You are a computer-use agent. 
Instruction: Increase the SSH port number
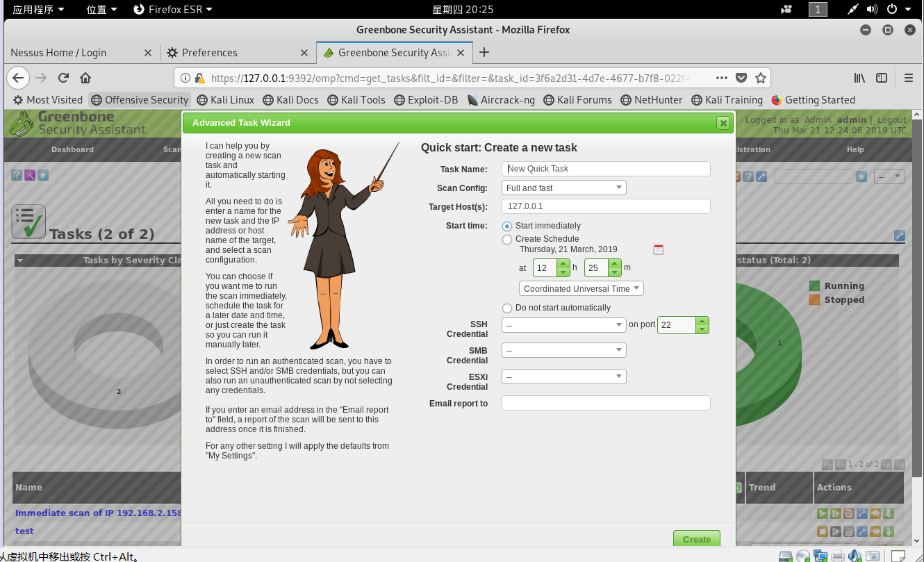coord(702,320)
